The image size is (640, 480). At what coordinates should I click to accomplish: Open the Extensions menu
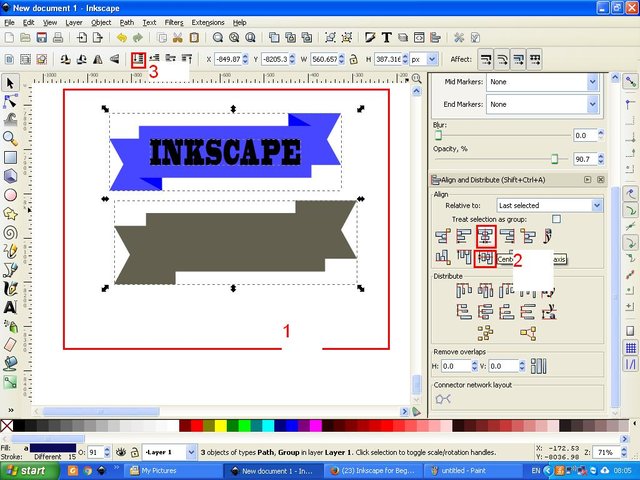(x=208, y=22)
